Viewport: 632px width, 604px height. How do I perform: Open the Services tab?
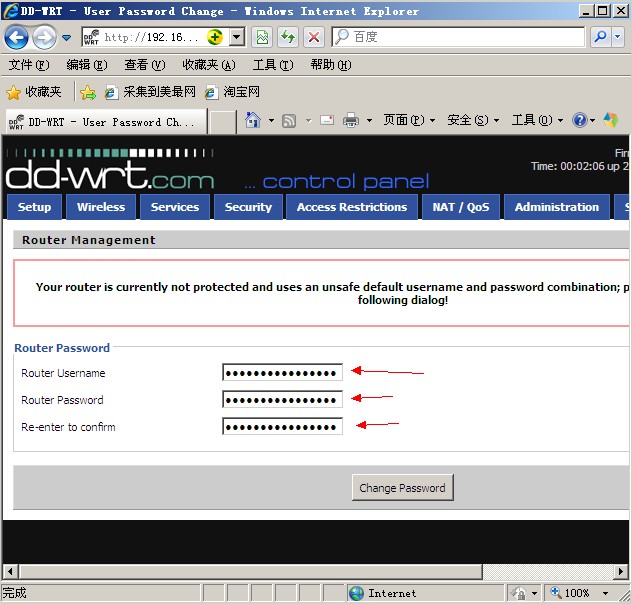tap(175, 207)
